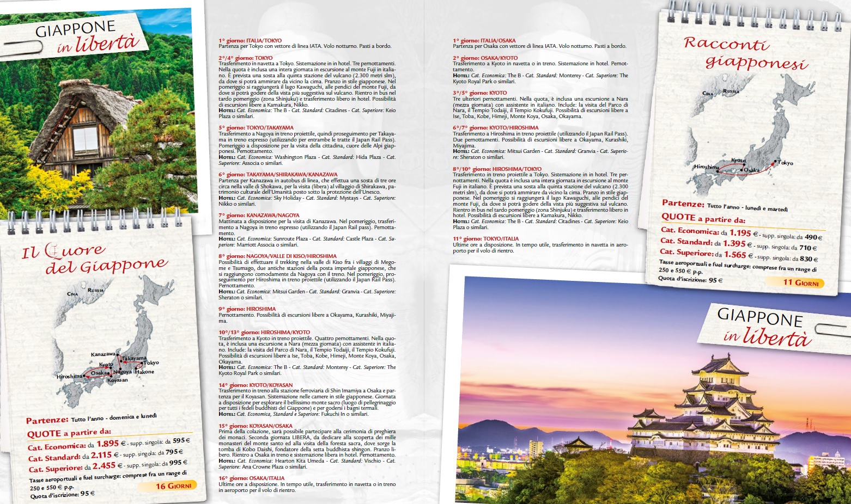Click heading '8°/10° giorno: HIROSHIMA/TOKYO'
Image resolution: width=851 pixels, height=504 pixels.
click(497, 169)
